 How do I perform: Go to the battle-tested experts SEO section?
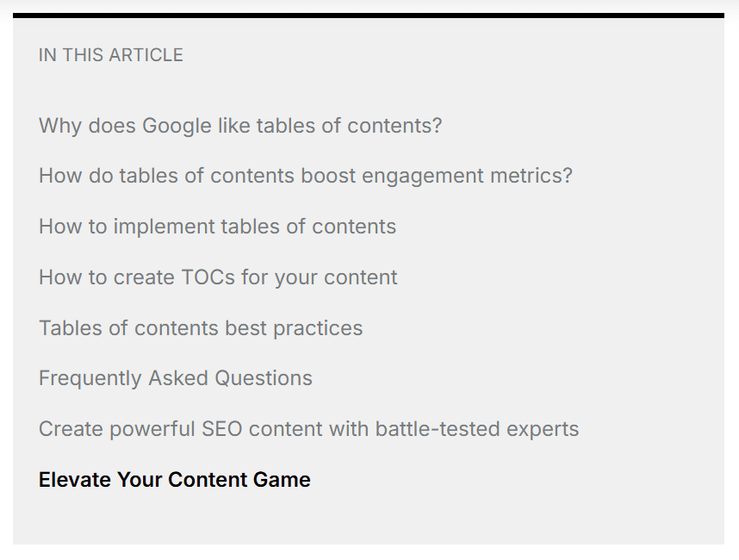click(x=308, y=429)
